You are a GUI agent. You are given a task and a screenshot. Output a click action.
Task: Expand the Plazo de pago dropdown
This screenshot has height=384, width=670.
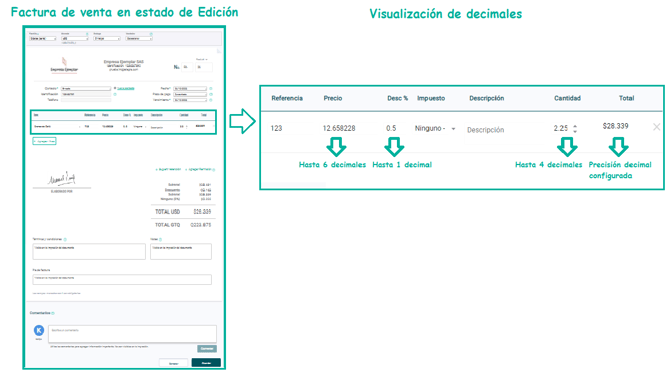click(x=190, y=94)
